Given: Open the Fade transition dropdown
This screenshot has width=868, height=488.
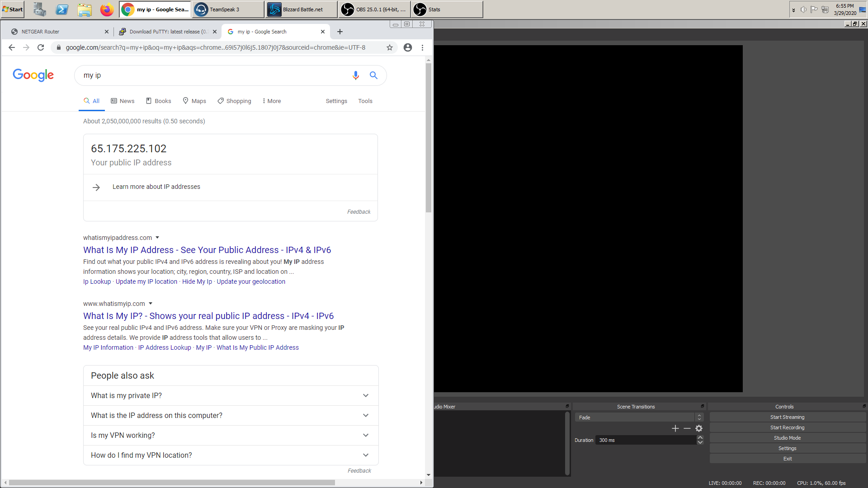Looking at the screenshot, I should [x=639, y=418].
